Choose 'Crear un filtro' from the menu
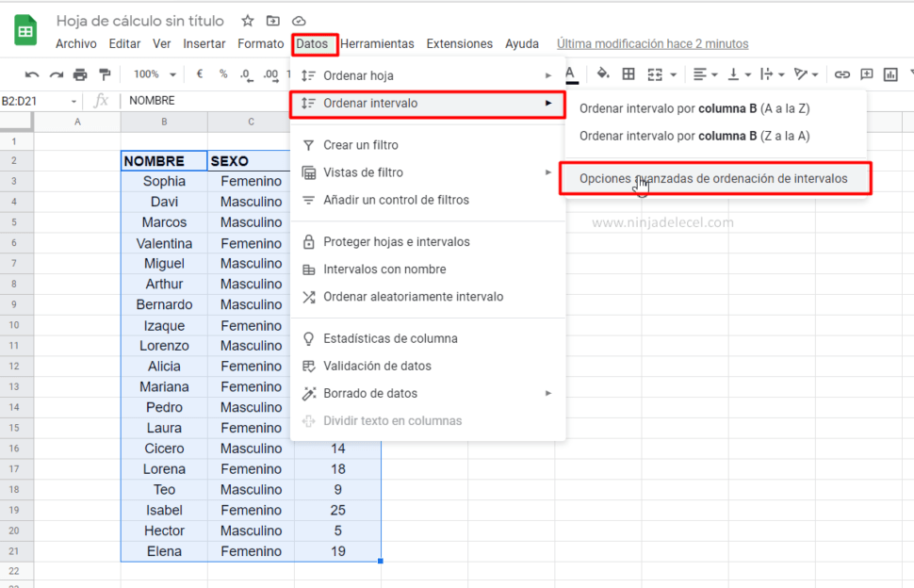914x588 pixels. [360, 145]
